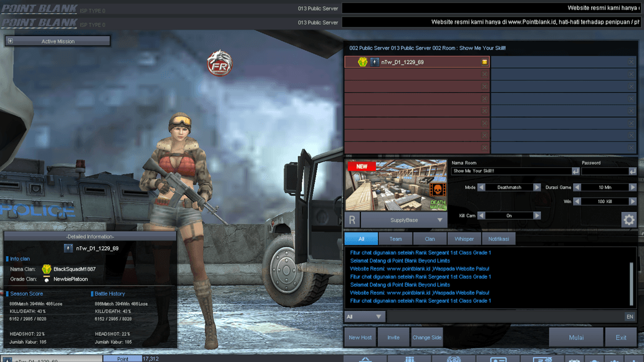Increase Durasi Game with right arrow
This screenshot has width=644, height=362.
[633, 187]
